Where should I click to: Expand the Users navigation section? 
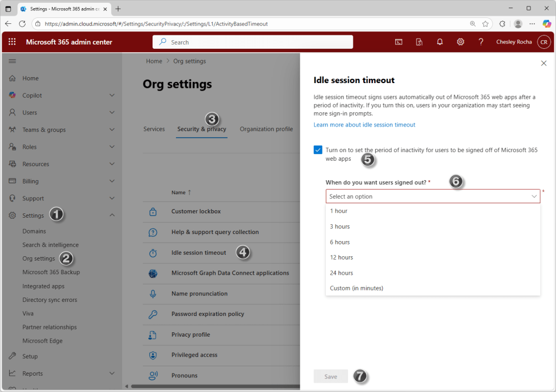pos(112,112)
